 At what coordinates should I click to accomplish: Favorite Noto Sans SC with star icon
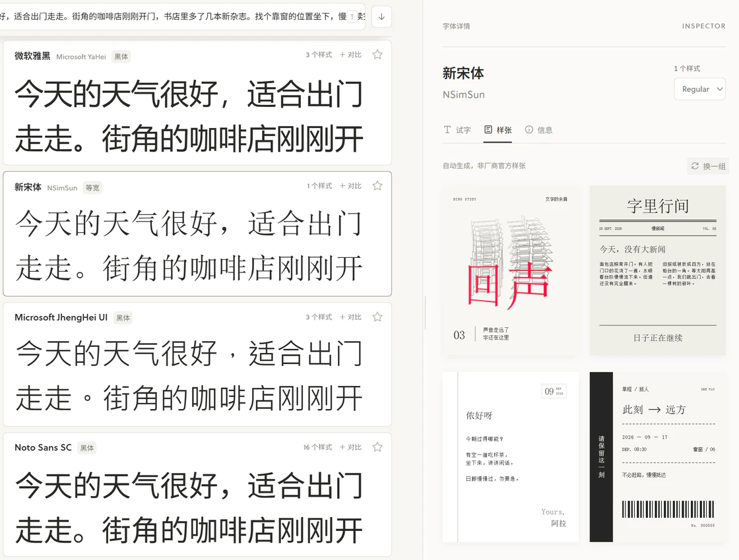[377, 447]
